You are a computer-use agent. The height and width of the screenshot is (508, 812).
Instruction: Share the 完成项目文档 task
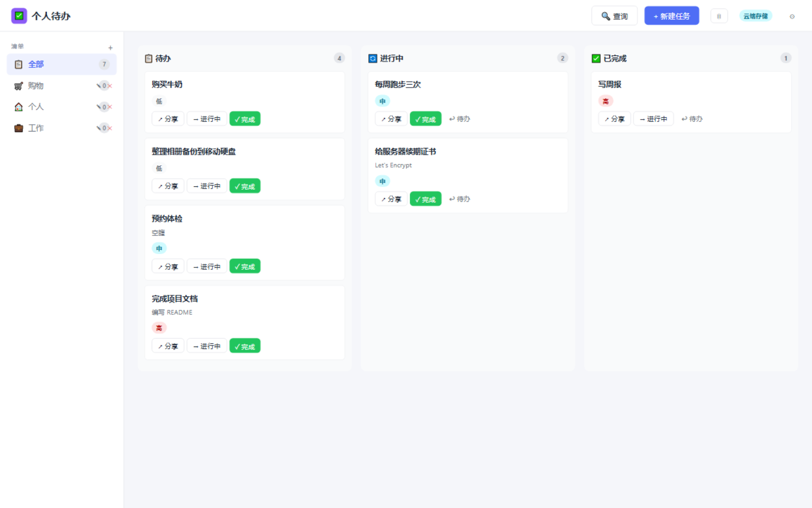coord(167,346)
